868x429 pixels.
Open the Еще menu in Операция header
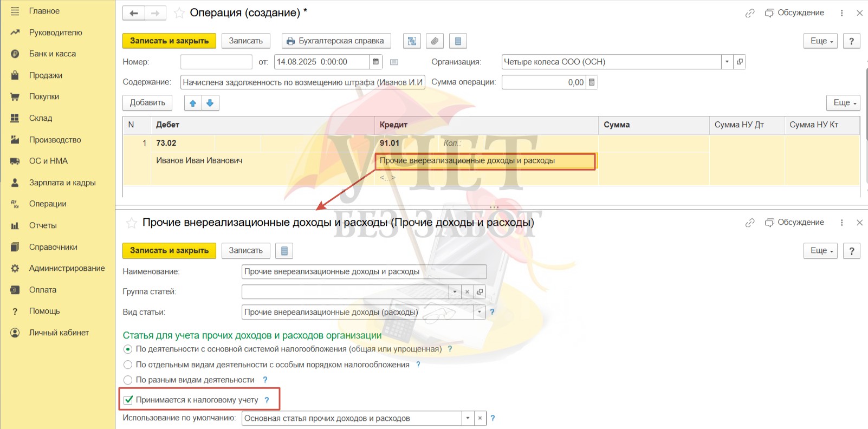pyautogui.click(x=820, y=41)
